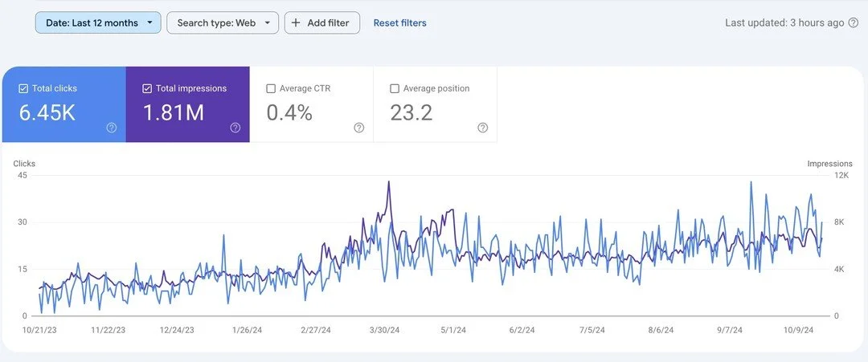This screenshot has height=362, width=868.
Task: Click the plus icon in Add filter
Action: point(296,22)
